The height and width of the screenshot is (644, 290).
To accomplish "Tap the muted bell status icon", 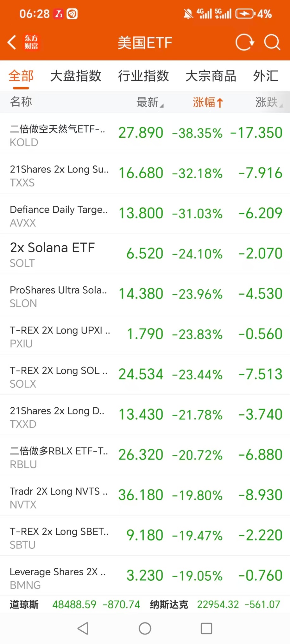I will point(188,14).
